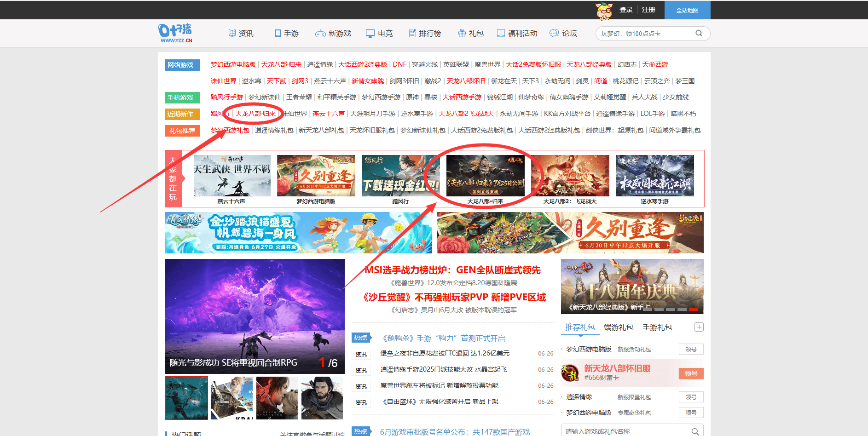Image resolution: width=868 pixels, height=436 pixels.
Task: Click 领号 for 梦幻西游电脑版 新服活动礼包
Action: click(x=691, y=349)
